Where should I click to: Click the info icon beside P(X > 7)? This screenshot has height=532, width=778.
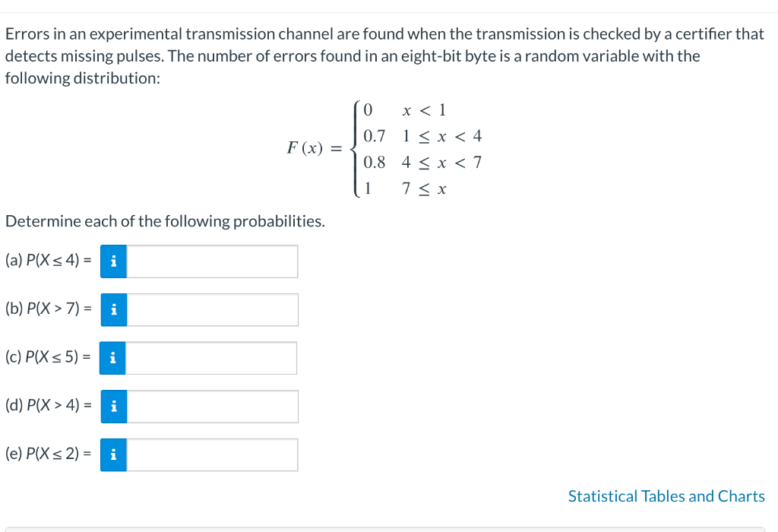pos(113,309)
